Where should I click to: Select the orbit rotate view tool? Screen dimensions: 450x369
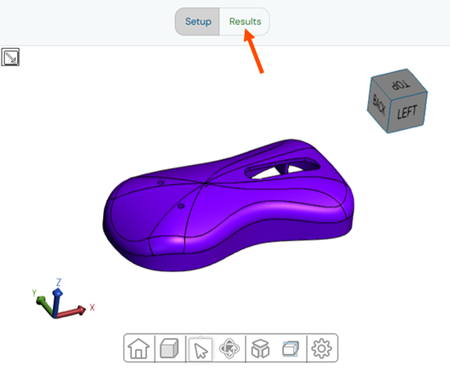coord(229,349)
